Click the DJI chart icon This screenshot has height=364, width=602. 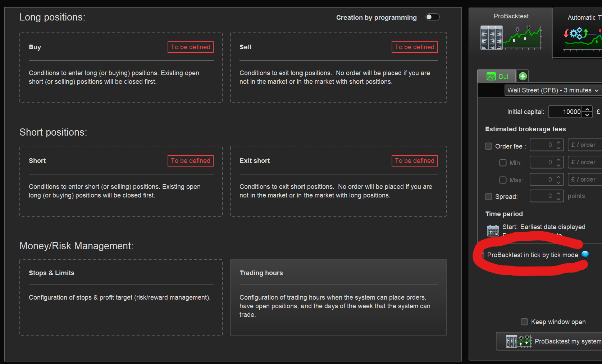491,76
